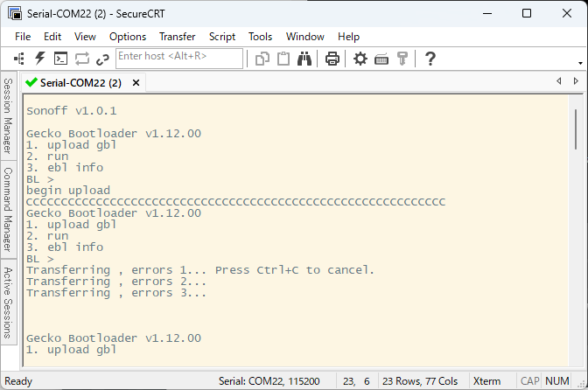Screen dimensions: 588x390
Task: Click the terminal vertical scrollbar thumb
Action: [576, 129]
